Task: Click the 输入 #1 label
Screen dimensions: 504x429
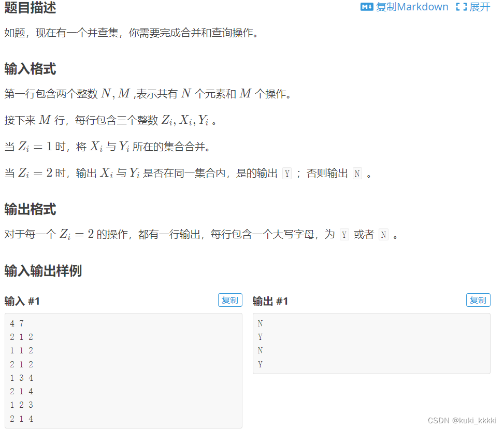Action: click(22, 302)
